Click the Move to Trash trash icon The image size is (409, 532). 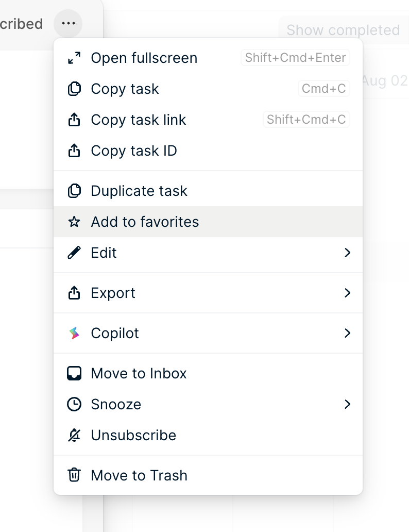(x=74, y=475)
